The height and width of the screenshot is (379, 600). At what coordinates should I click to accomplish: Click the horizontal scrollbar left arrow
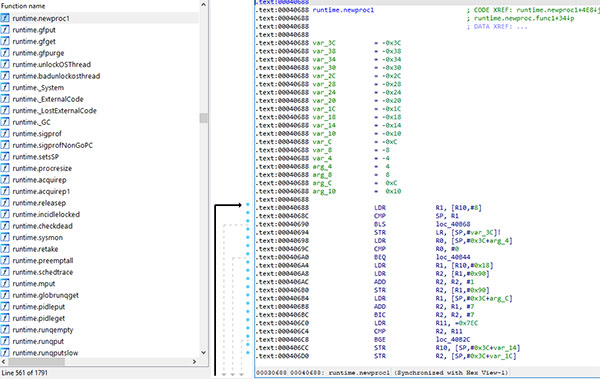pyautogui.click(x=4, y=361)
